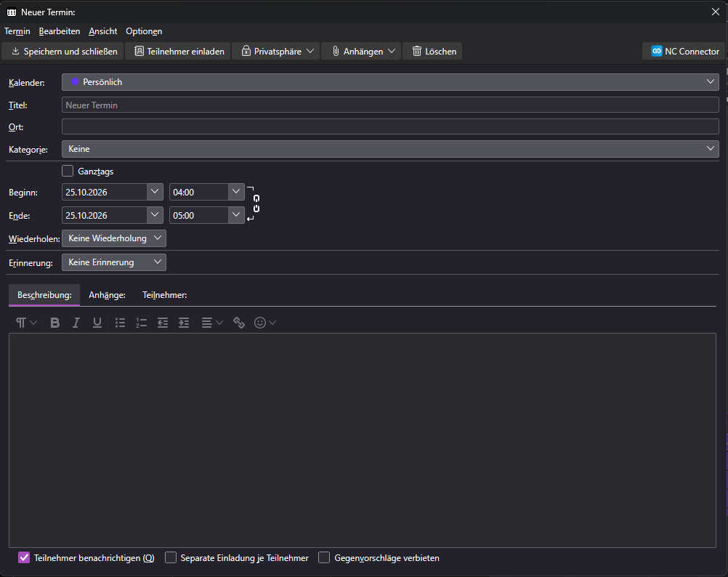Close the Neuer Termin window
This screenshot has height=577, width=728.
[716, 12]
